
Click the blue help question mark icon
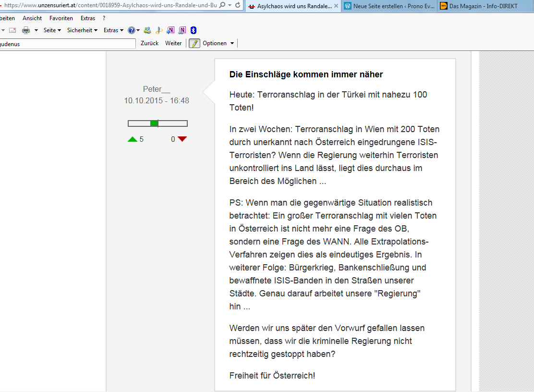tap(132, 30)
